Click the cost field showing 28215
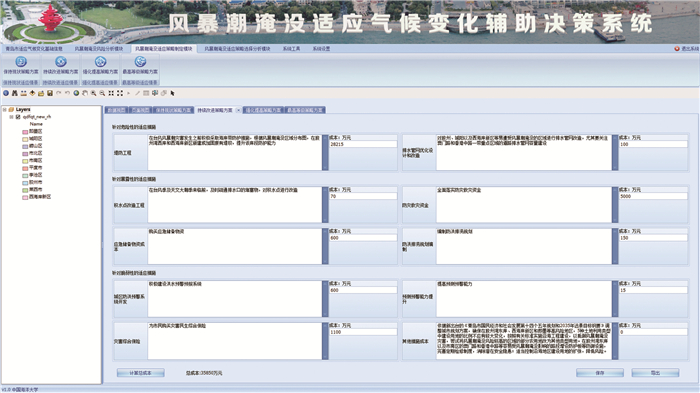 click(x=362, y=144)
